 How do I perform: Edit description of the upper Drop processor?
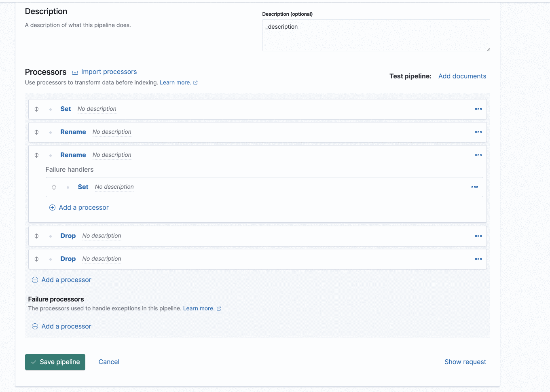(102, 236)
